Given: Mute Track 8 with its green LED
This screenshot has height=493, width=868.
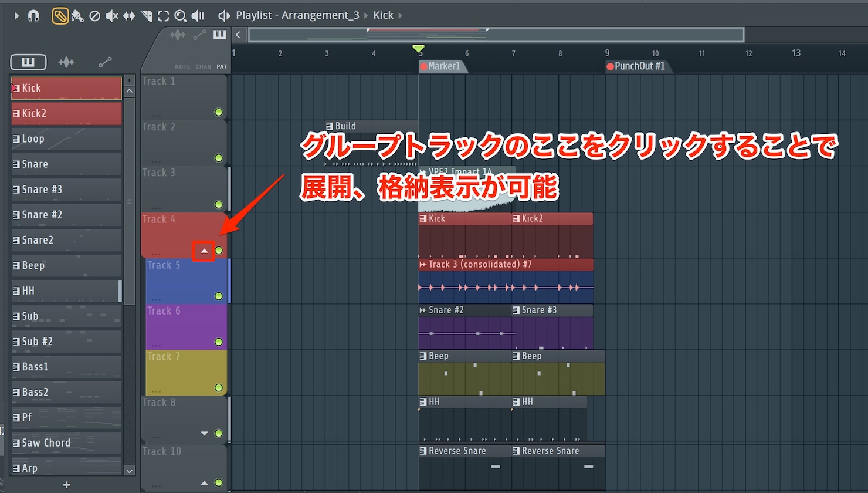Looking at the screenshot, I should [x=219, y=433].
